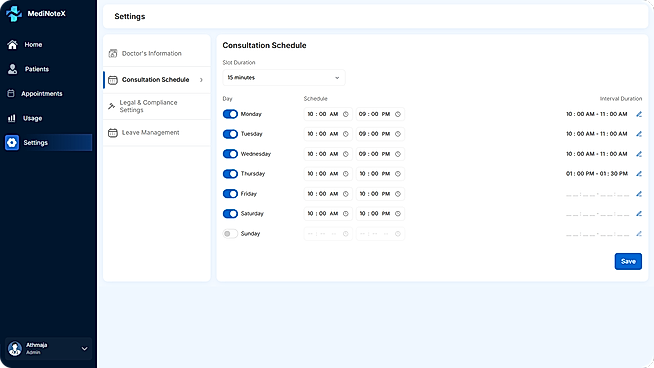Open clock picker for Tuesday end time
654x368 pixels.
(x=397, y=134)
